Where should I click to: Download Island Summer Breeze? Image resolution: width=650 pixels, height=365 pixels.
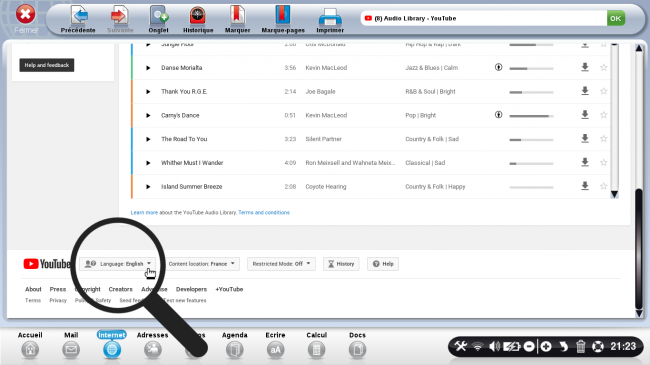coord(585,186)
